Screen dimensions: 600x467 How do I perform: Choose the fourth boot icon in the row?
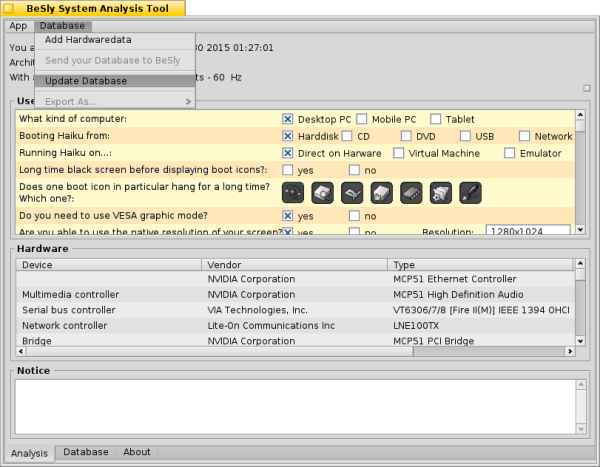coord(382,193)
